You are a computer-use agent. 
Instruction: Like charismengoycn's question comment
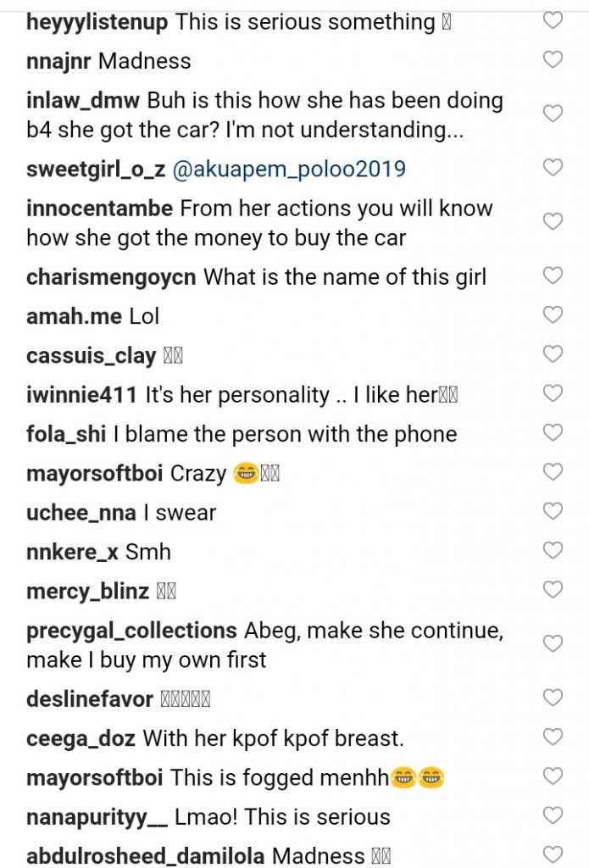[553, 275]
